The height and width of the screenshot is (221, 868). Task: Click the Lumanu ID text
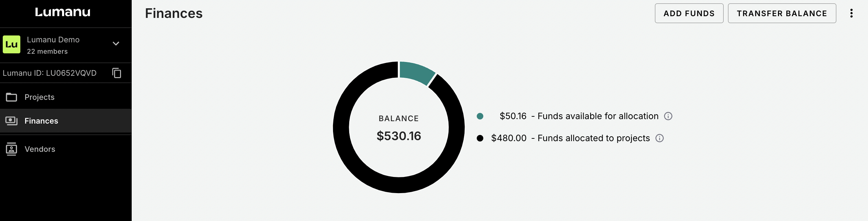coord(50,73)
